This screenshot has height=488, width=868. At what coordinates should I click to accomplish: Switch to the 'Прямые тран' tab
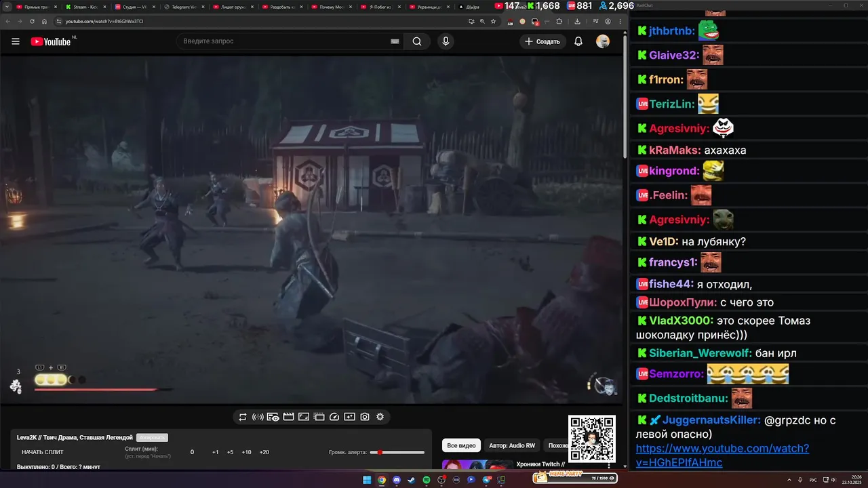coord(35,6)
